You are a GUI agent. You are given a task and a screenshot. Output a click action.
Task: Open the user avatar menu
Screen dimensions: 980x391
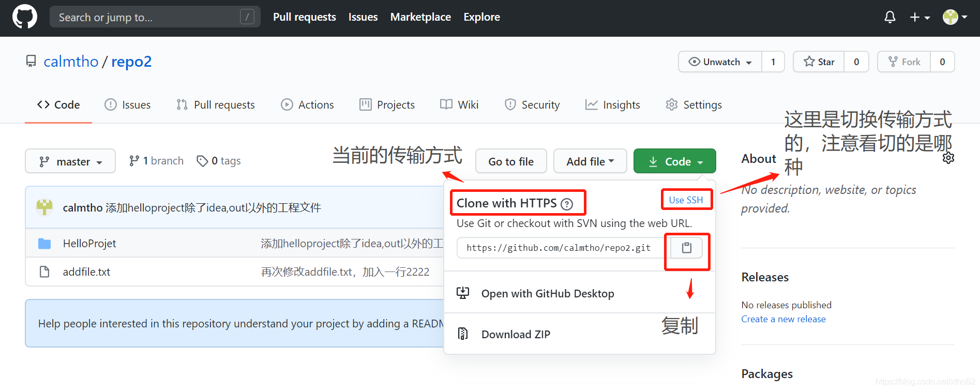point(955,17)
